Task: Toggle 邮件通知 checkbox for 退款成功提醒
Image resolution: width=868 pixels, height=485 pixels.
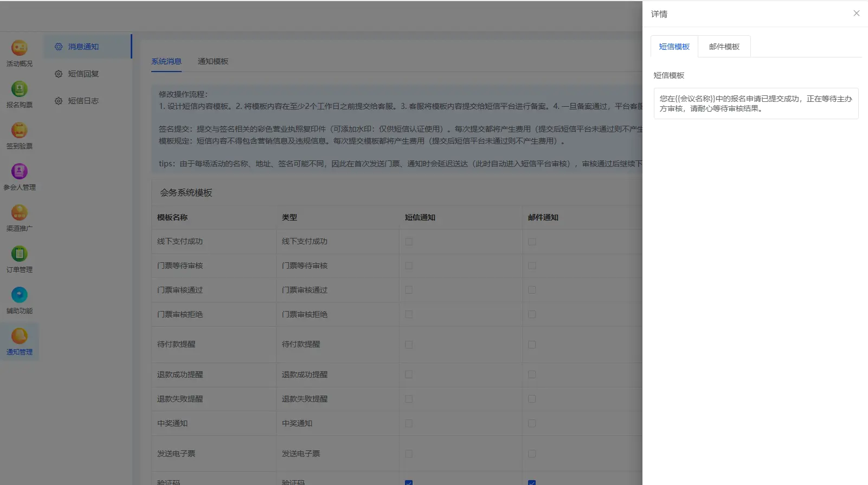Action: [532, 374]
